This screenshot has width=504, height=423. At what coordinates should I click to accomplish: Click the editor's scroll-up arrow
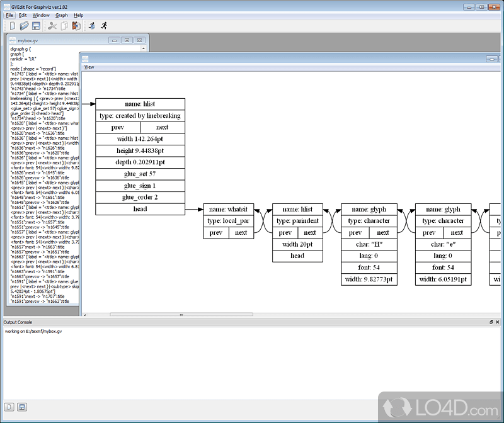[144, 48]
